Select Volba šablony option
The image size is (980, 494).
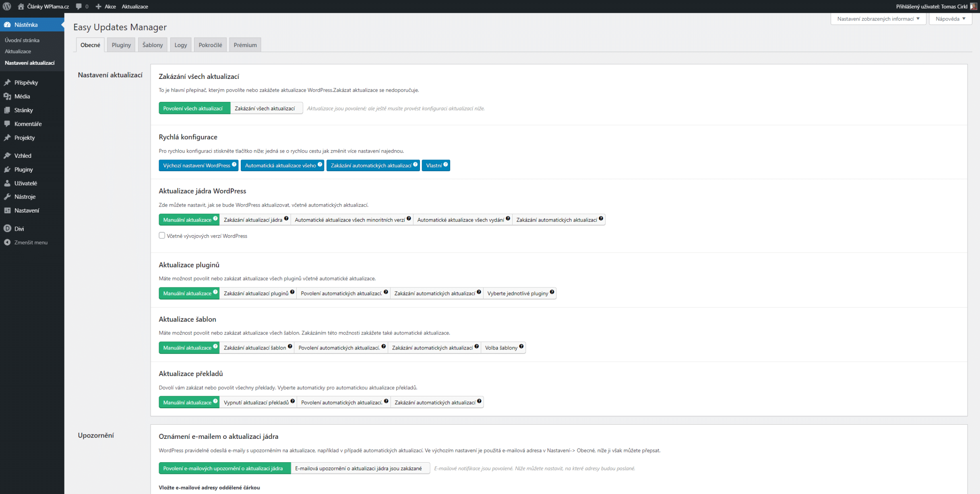(503, 348)
